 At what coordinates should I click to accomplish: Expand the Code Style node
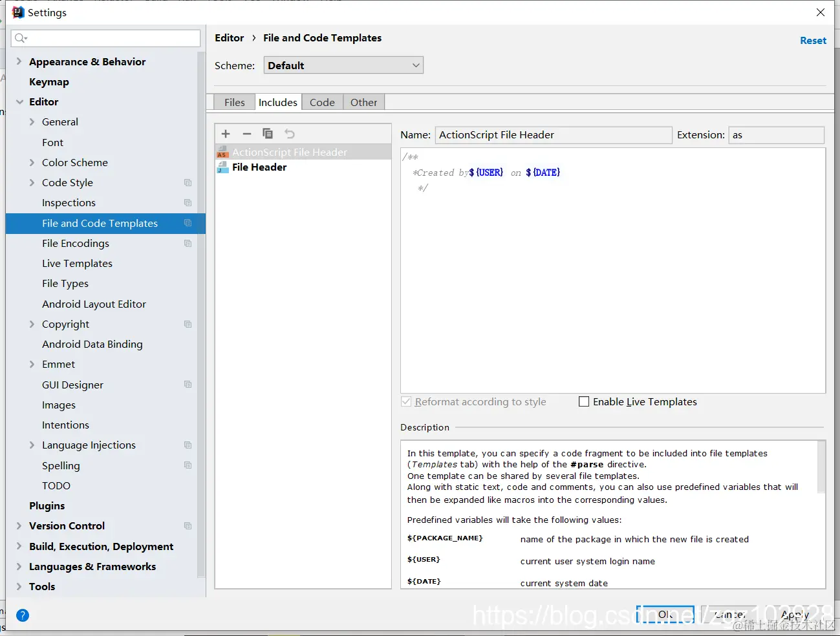coord(32,183)
